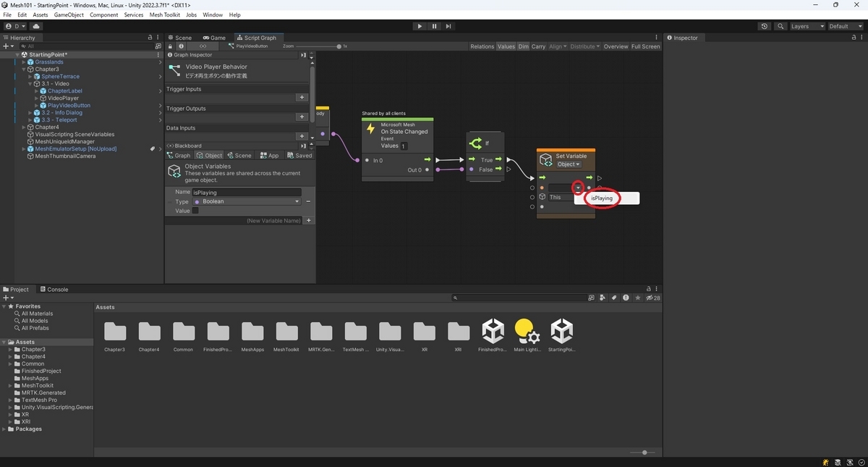Toggle the graph lock icon
This screenshot has width=868, height=467.
171,46
